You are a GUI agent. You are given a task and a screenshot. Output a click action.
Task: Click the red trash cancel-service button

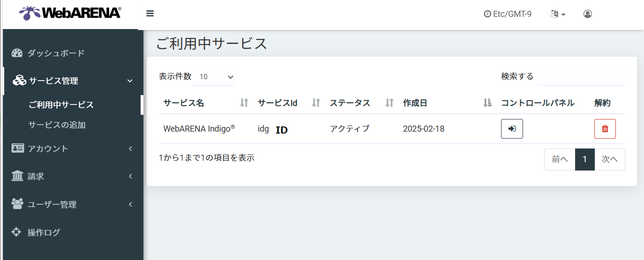(x=605, y=129)
